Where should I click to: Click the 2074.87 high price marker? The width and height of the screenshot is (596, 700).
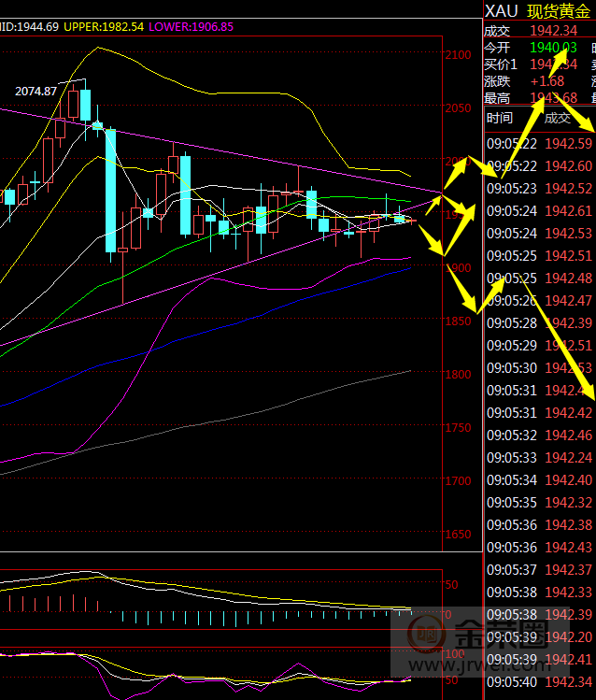click(36, 91)
